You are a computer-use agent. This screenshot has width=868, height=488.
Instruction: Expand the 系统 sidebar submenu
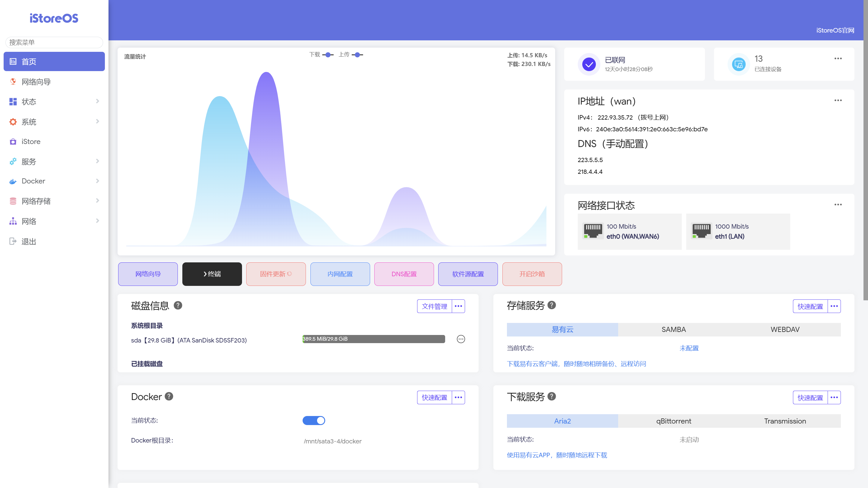[29, 122]
